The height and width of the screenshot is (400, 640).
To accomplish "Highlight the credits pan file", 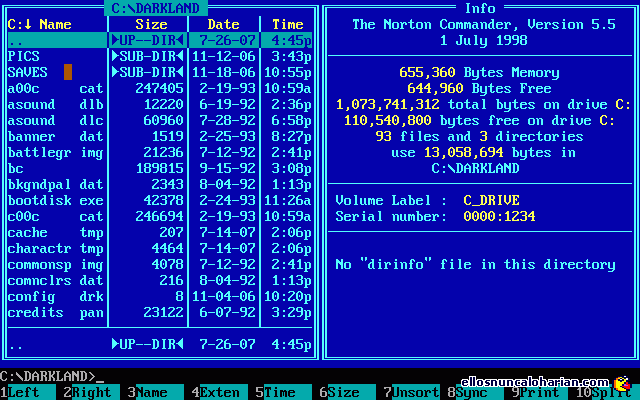I will coord(56,313).
